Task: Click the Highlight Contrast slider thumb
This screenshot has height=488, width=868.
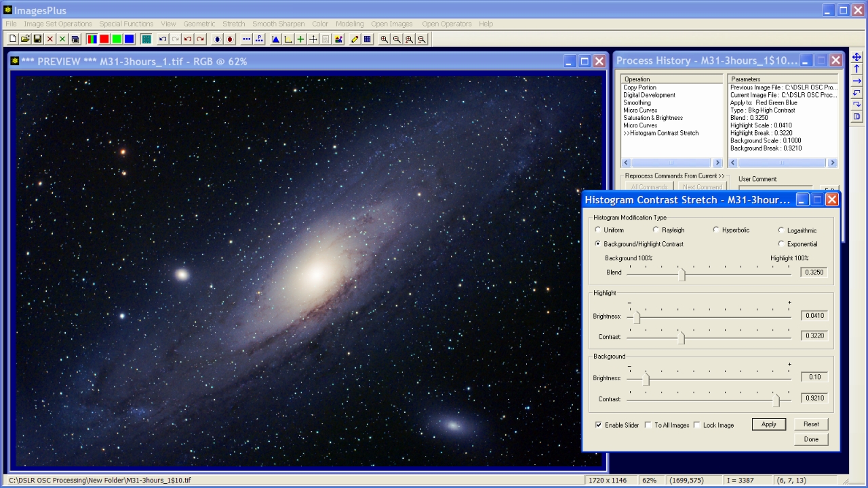Action: [x=682, y=338]
